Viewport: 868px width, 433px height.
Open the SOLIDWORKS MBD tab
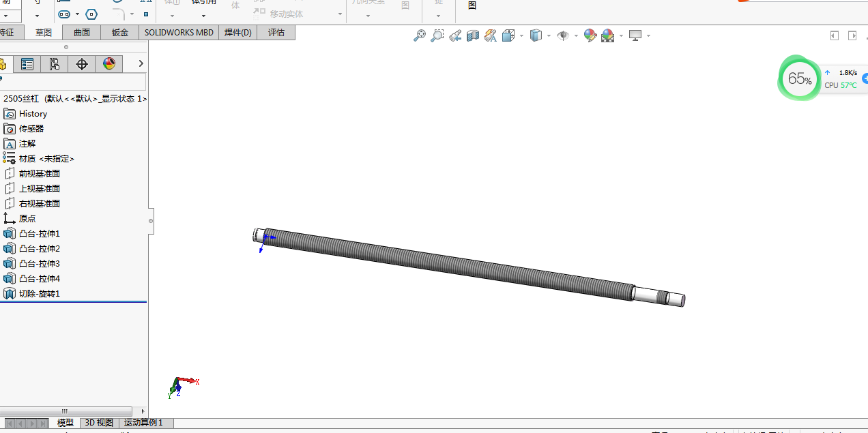pyautogui.click(x=179, y=32)
